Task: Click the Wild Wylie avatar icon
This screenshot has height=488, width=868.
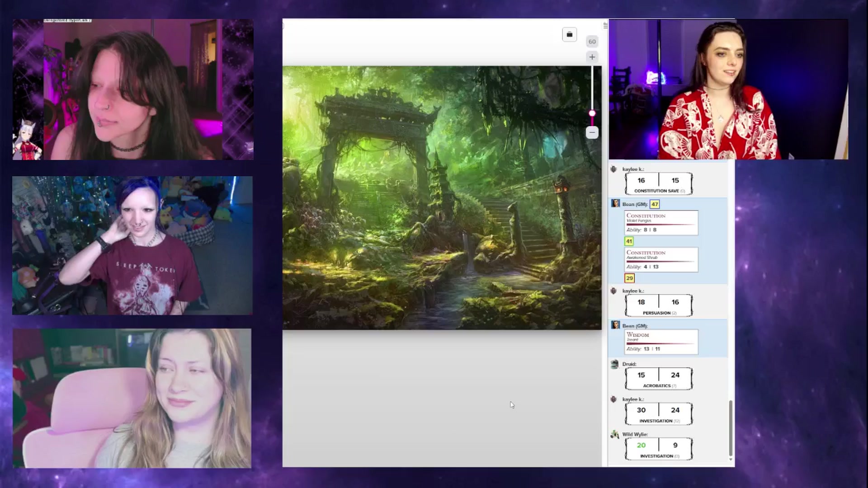Action: pos(614,434)
